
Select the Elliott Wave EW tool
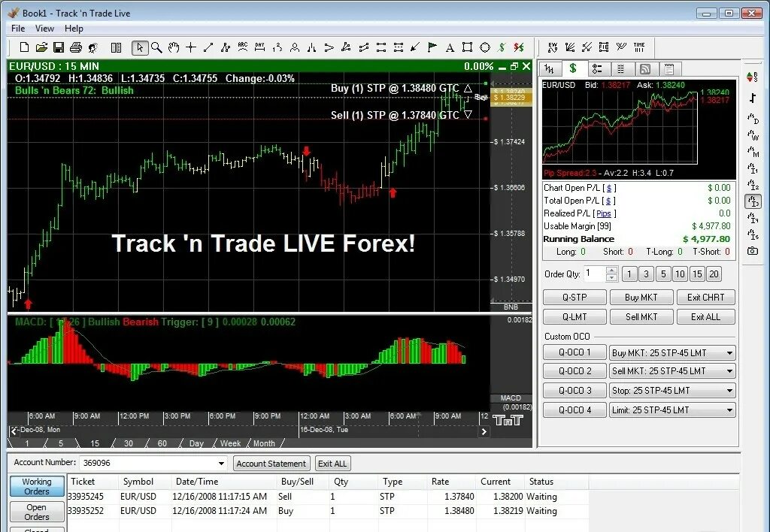pos(553,47)
